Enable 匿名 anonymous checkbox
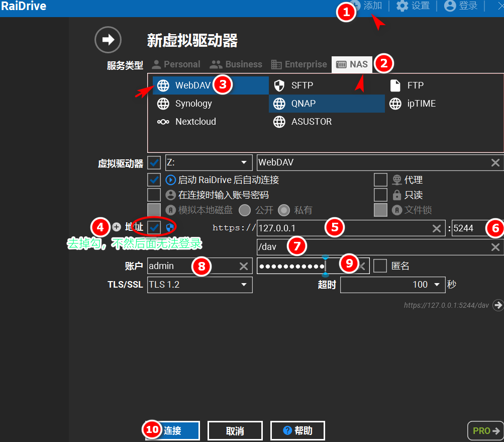This screenshot has width=504, height=442. point(380,266)
